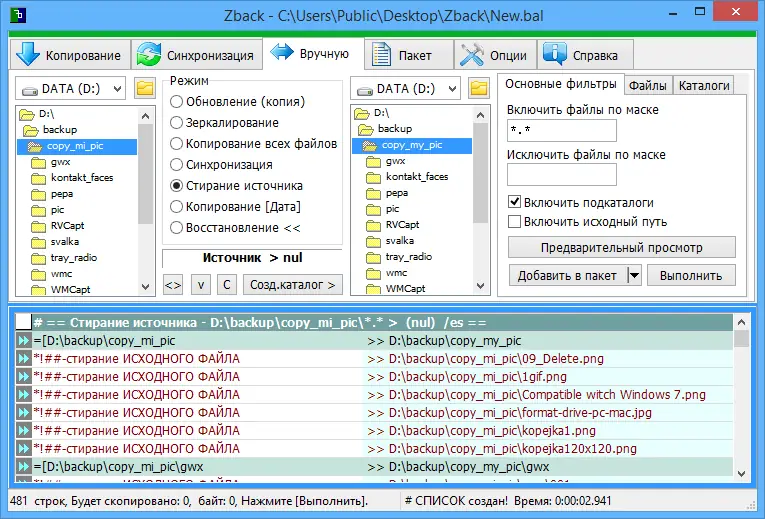
Task: Click log list scroll down arrow
Action: click(742, 473)
